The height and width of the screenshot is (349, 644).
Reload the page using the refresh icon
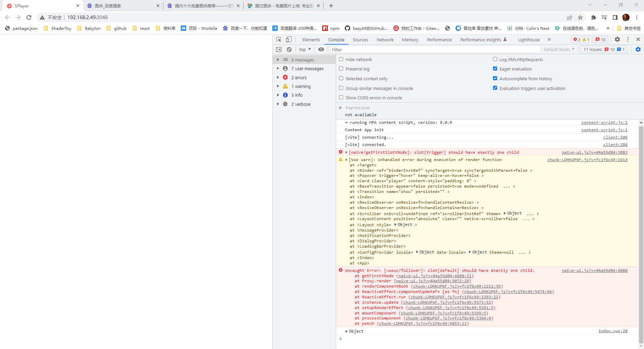(x=29, y=17)
